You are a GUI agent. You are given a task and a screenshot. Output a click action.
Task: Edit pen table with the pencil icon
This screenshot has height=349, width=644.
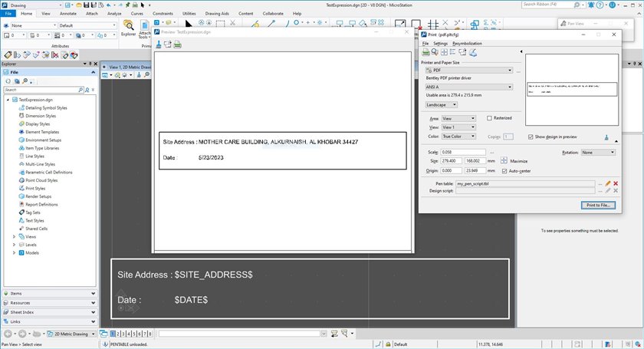(608, 184)
